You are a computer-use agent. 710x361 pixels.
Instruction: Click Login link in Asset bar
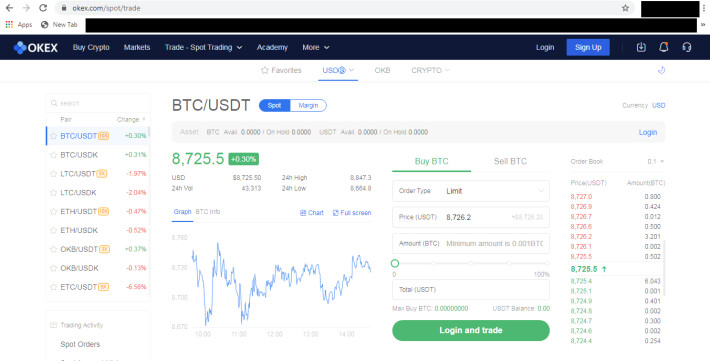click(x=648, y=132)
